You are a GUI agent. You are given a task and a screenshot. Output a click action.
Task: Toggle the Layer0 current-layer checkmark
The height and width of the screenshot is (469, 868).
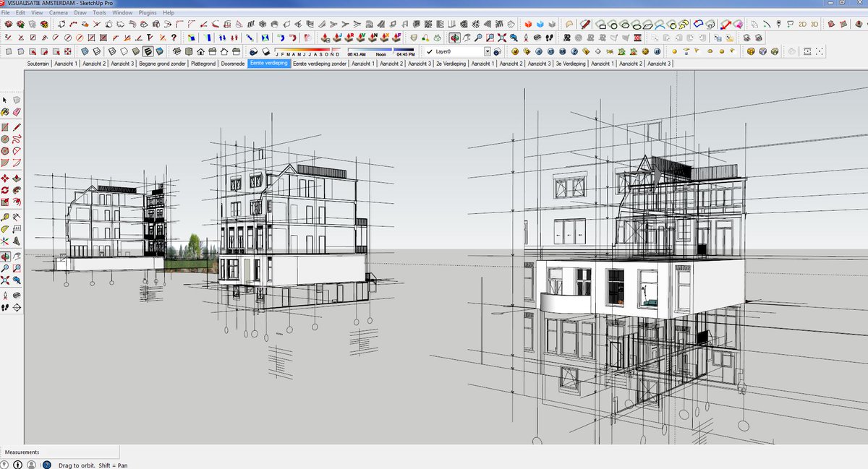[x=430, y=51]
